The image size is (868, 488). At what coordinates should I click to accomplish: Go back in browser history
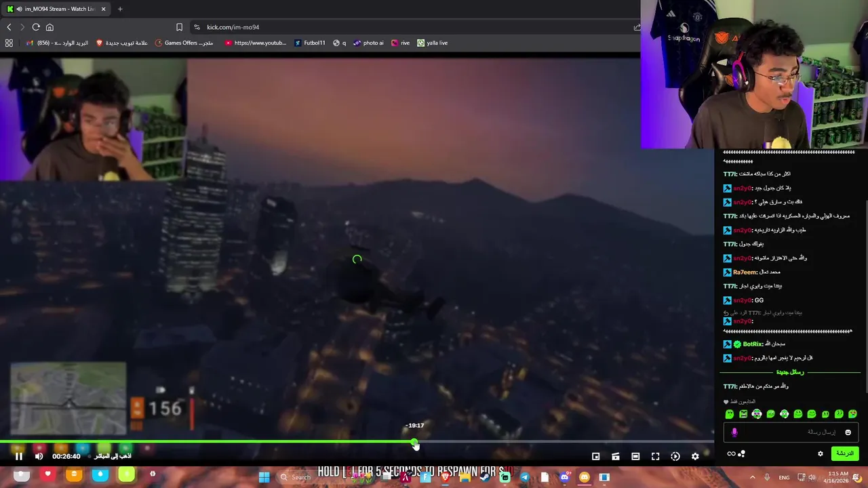tap(9, 27)
